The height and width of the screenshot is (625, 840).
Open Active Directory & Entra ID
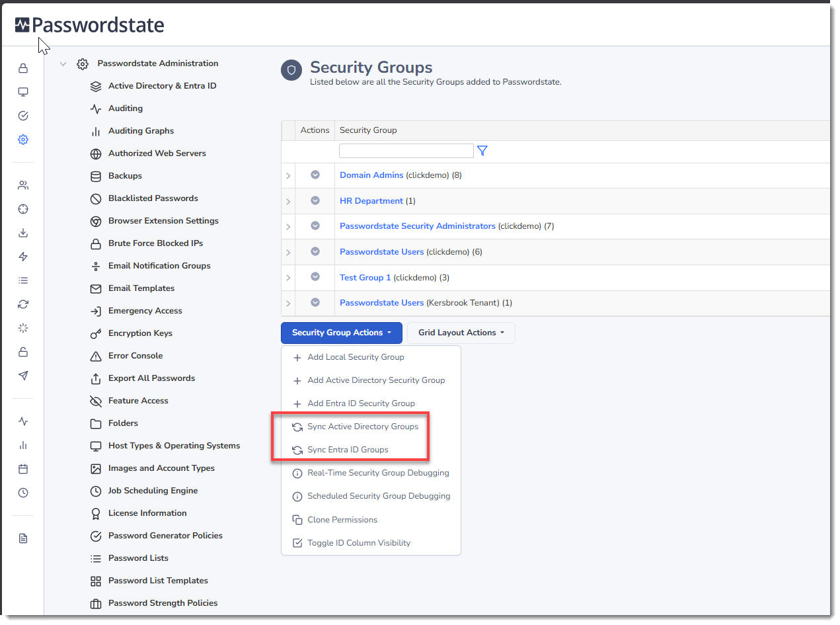[163, 86]
